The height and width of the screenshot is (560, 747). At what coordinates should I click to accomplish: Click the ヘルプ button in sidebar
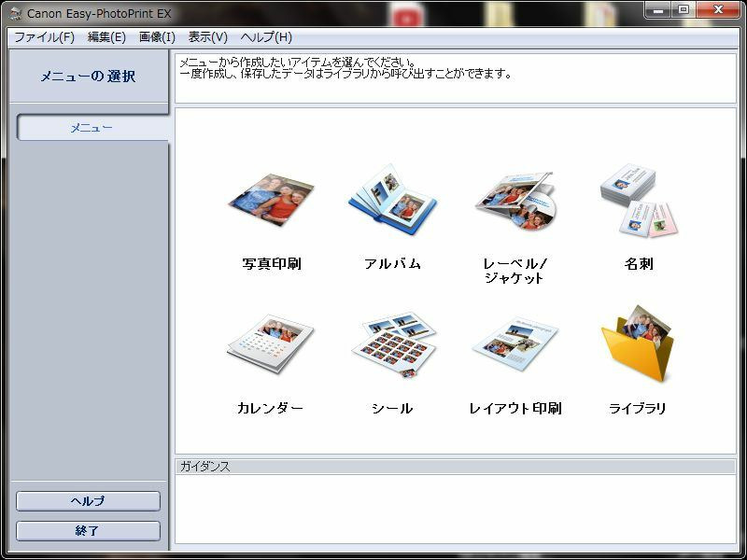(x=88, y=501)
